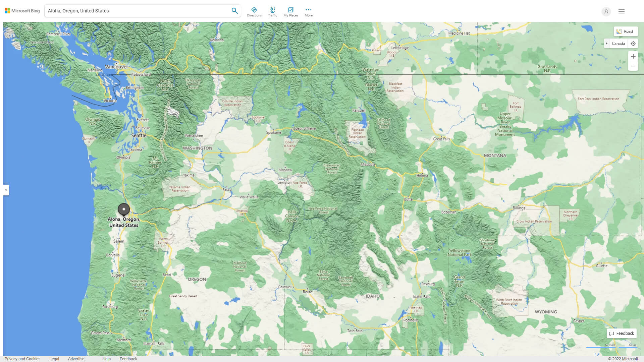Zoom in using the plus control

point(633,56)
